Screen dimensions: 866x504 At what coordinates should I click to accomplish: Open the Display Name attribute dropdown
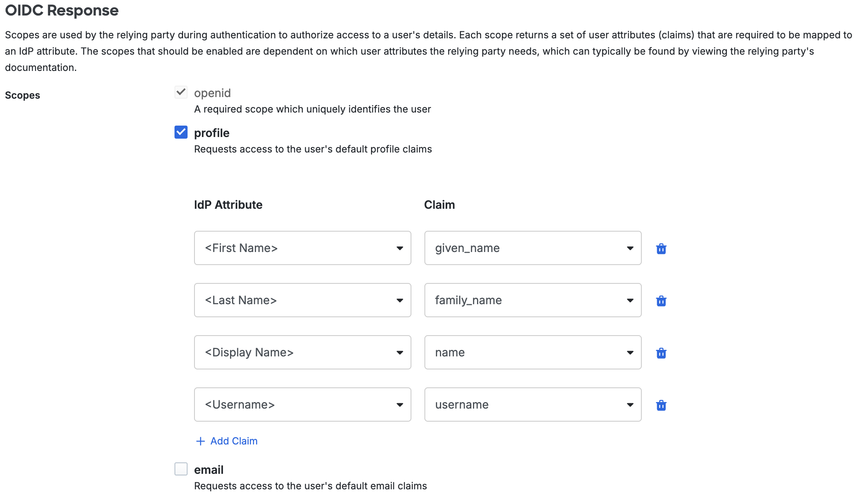(x=302, y=352)
